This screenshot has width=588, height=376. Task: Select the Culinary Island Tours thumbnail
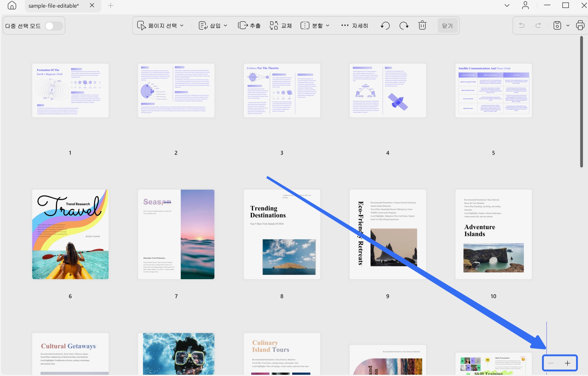(x=282, y=354)
